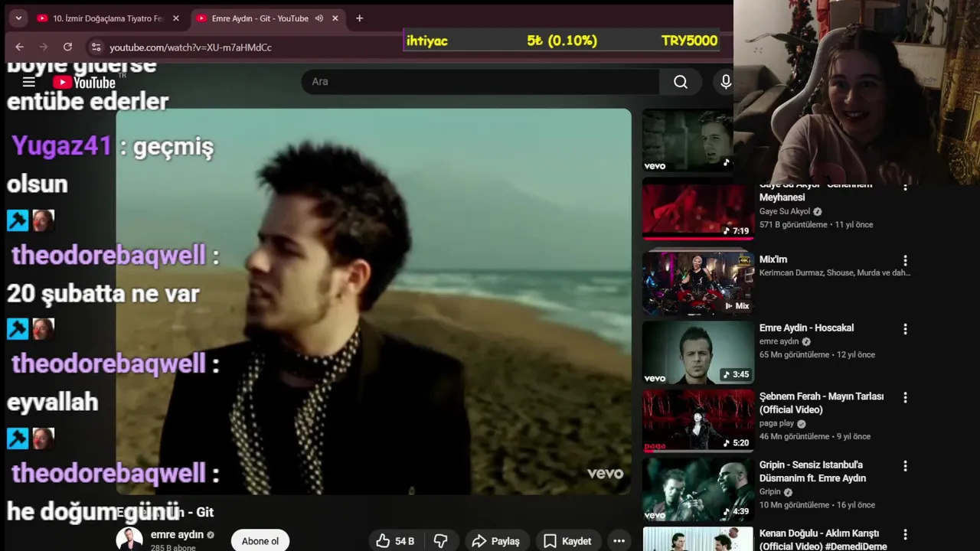Dislike the video

pyautogui.click(x=441, y=541)
